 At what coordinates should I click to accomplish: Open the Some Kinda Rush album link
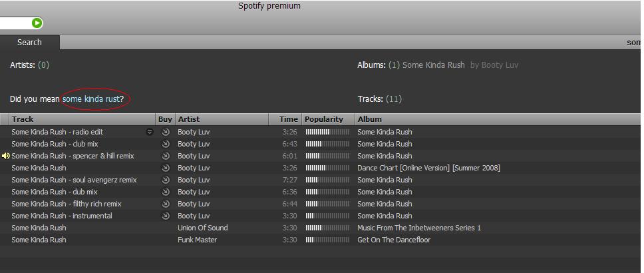coord(433,65)
